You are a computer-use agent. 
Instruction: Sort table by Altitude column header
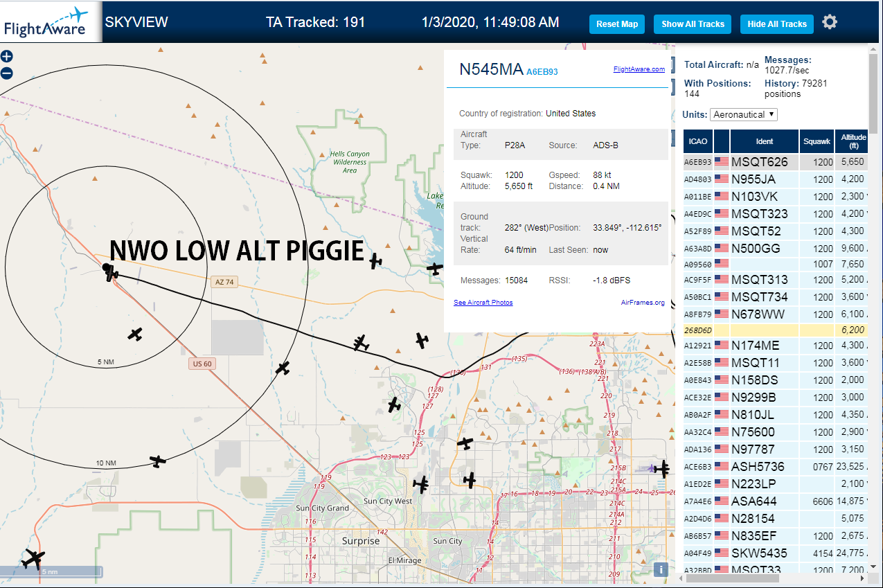(853, 141)
